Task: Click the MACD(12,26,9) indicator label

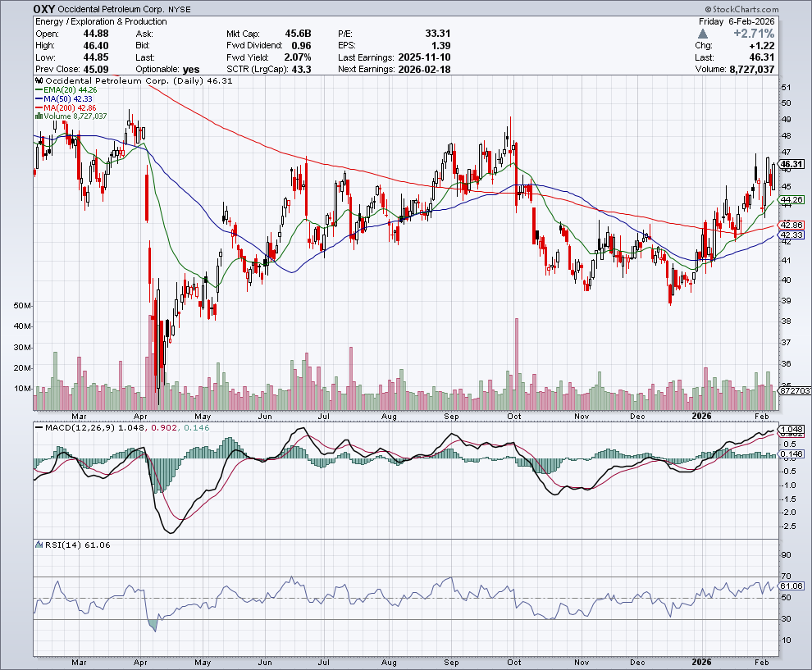Action: (80, 428)
